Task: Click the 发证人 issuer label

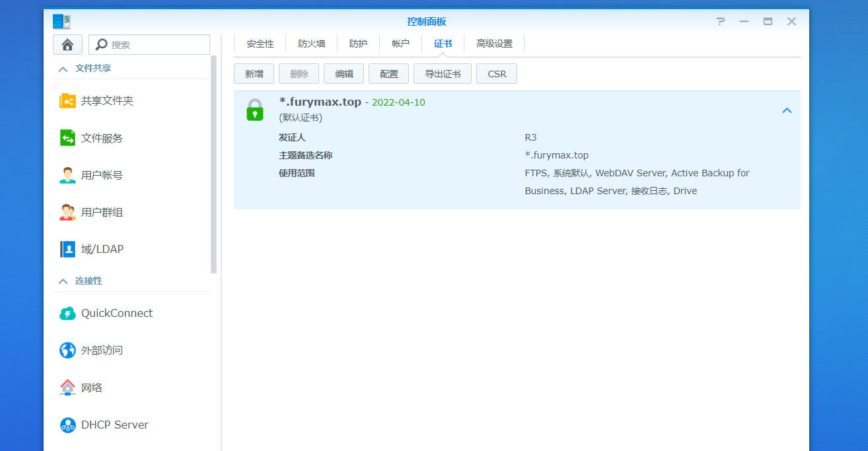Action: click(293, 137)
